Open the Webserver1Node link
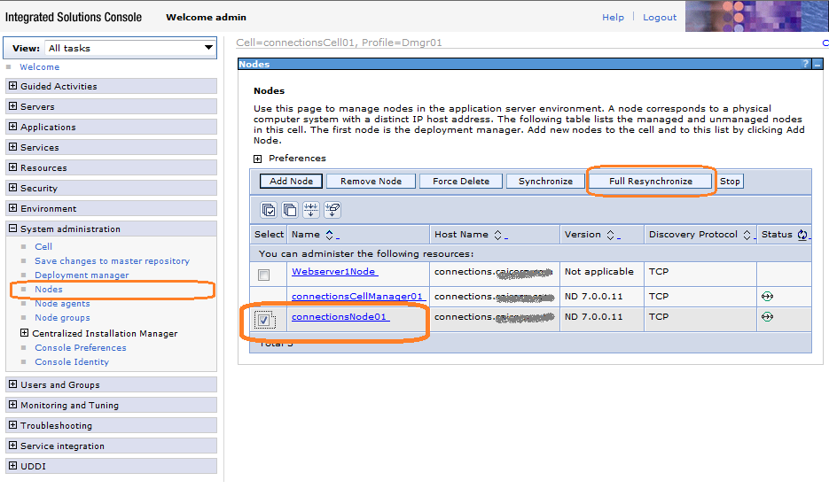 click(334, 272)
